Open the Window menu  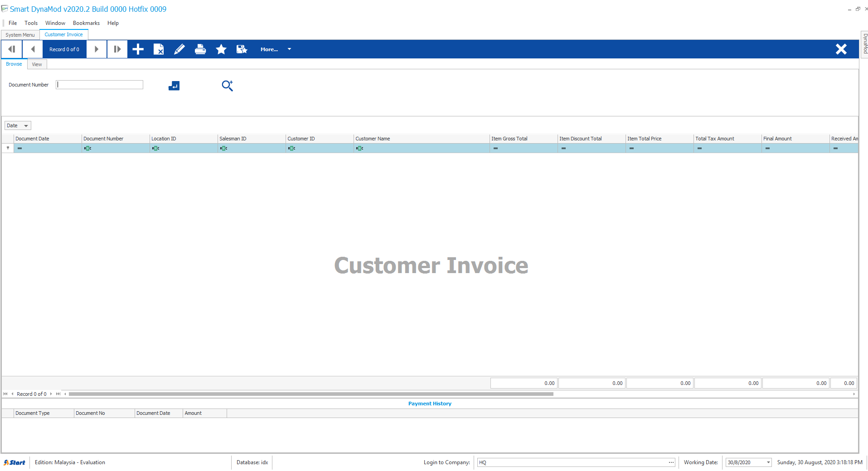(x=55, y=23)
